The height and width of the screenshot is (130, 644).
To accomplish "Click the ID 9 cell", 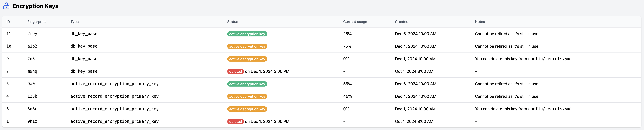I will 8,59.
